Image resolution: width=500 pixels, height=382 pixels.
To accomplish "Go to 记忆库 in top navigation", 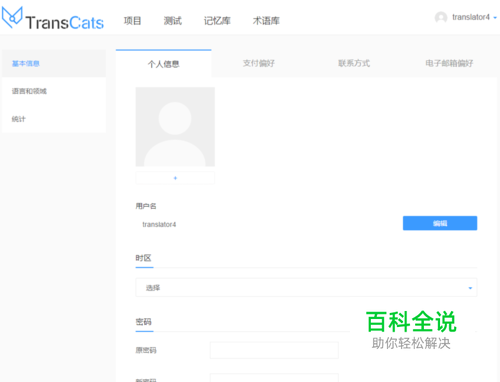I will (x=217, y=21).
